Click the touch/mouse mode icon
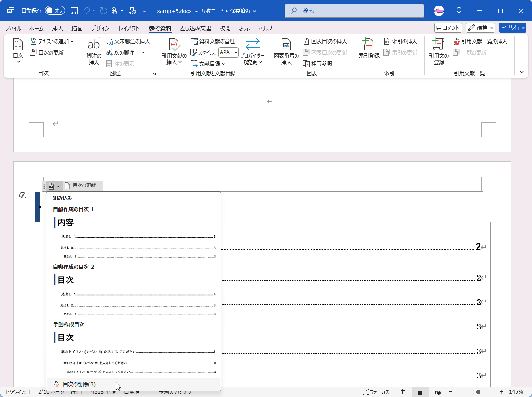The height and width of the screenshot is (397, 532). tap(114, 10)
